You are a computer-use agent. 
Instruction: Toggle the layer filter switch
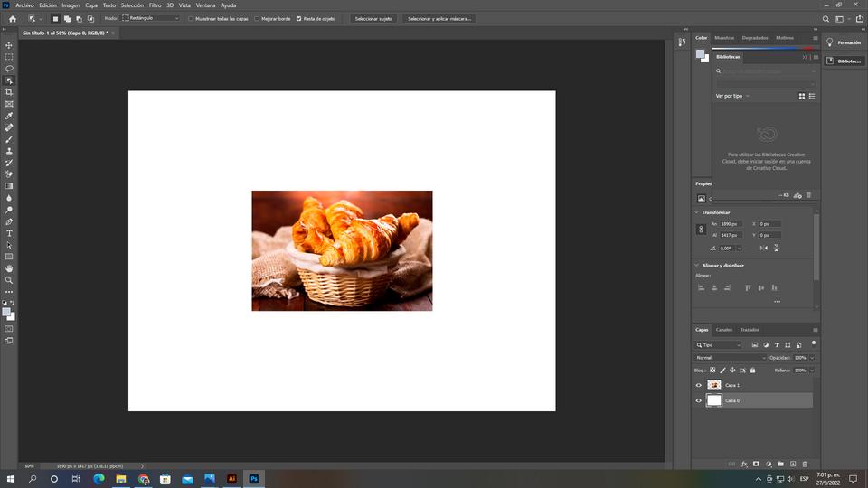click(x=813, y=343)
